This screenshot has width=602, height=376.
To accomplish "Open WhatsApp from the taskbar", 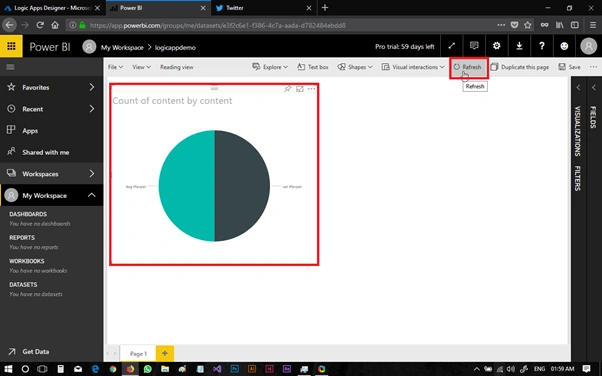I will pos(147,369).
